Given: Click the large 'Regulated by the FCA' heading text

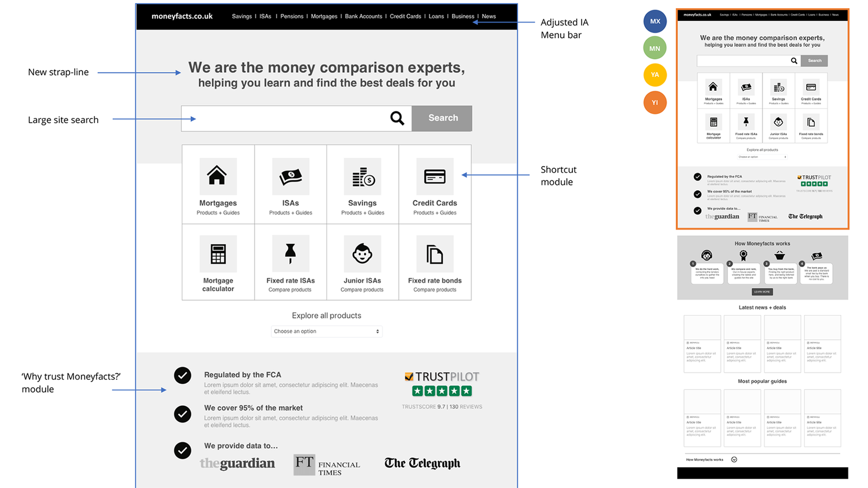Looking at the screenshot, I should tap(242, 375).
